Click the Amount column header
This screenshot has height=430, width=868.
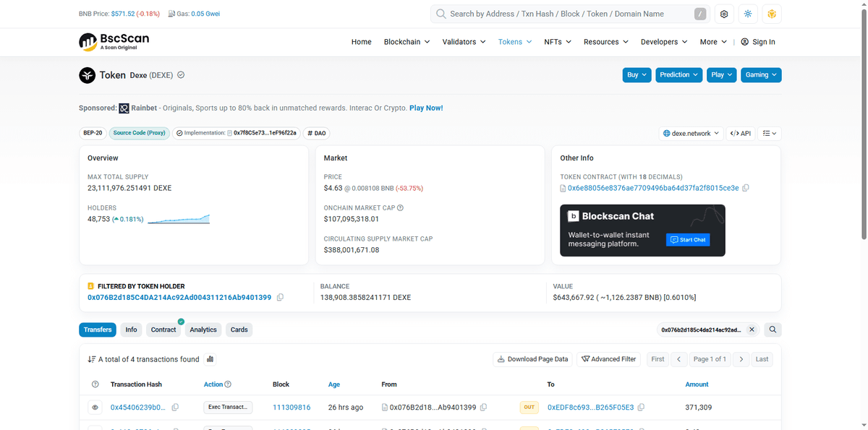tap(697, 384)
